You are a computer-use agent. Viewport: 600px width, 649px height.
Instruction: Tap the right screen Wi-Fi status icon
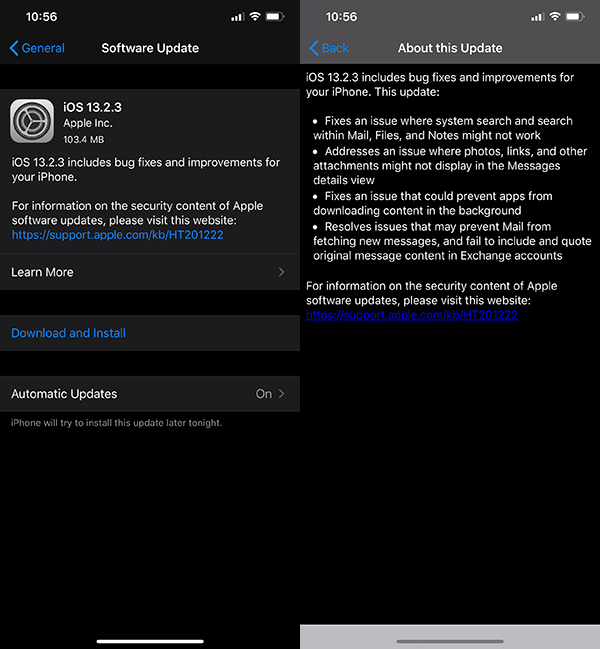(x=555, y=17)
